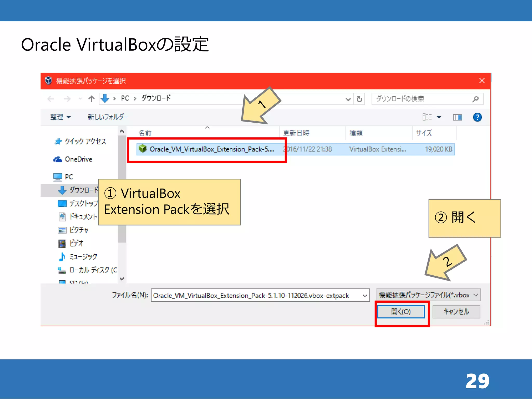Expand the view options dropdown arrow
Image resolution: width=532 pixels, height=399 pixels.
[x=439, y=117]
